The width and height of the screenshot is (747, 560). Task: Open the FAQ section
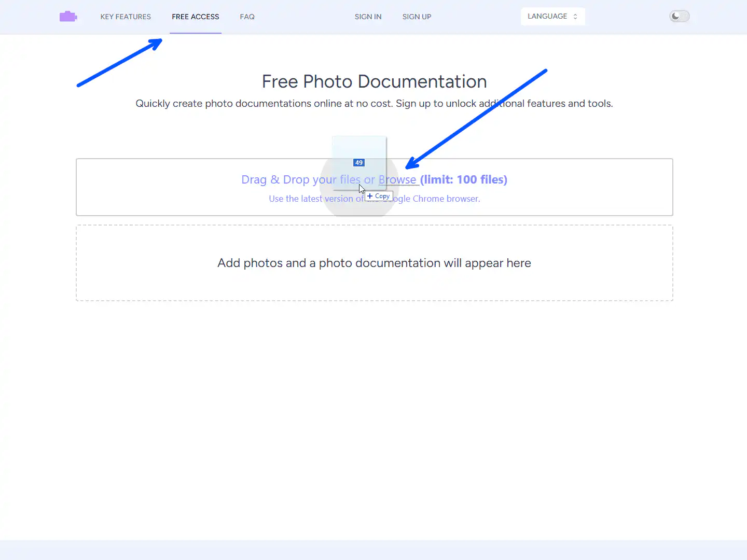[247, 17]
